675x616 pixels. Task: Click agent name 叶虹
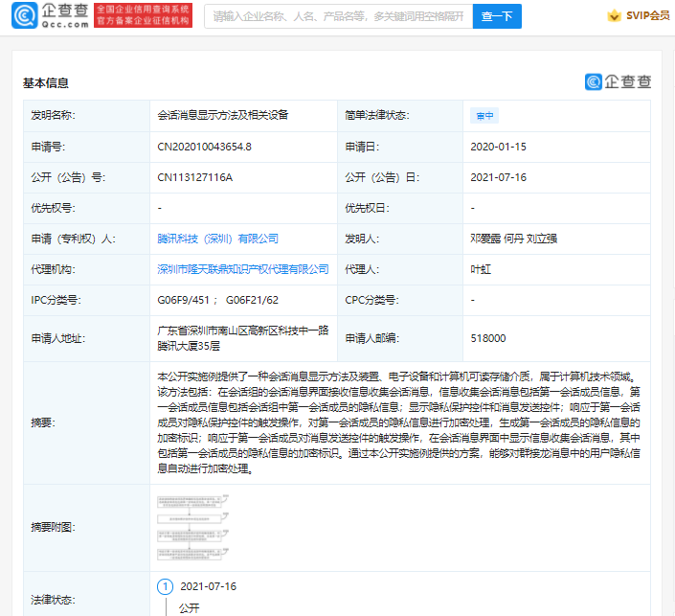[x=482, y=269]
